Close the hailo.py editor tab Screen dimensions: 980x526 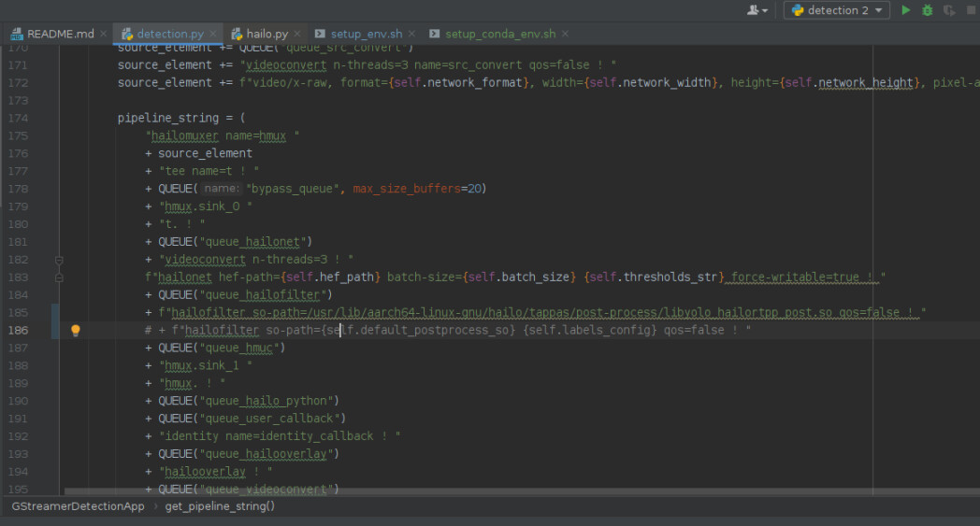pos(296,35)
